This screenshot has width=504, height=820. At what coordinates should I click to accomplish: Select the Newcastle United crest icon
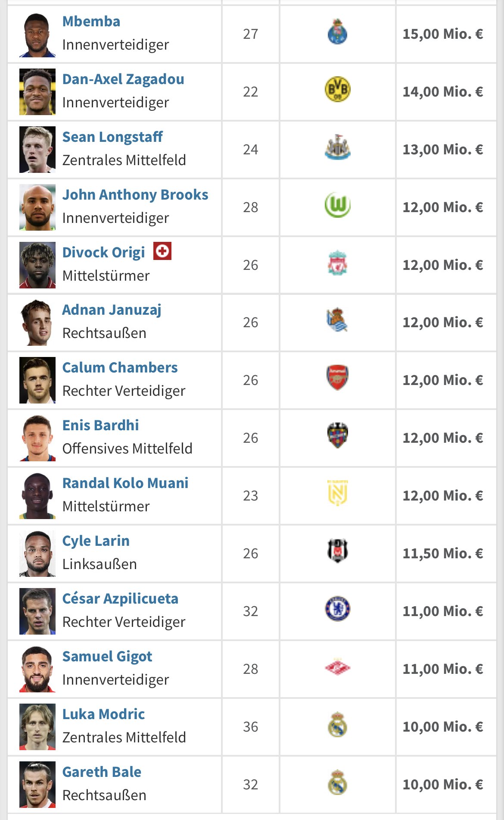(x=337, y=147)
